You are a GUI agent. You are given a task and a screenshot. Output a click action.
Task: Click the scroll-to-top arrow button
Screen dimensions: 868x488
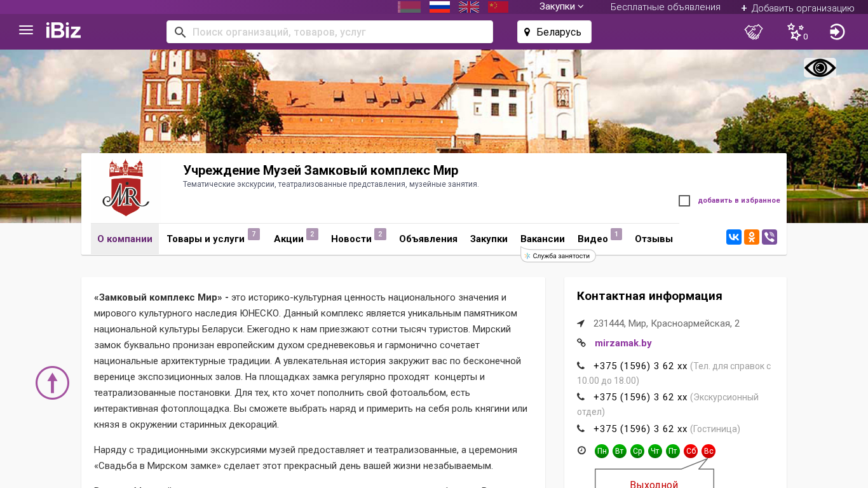(52, 383)
